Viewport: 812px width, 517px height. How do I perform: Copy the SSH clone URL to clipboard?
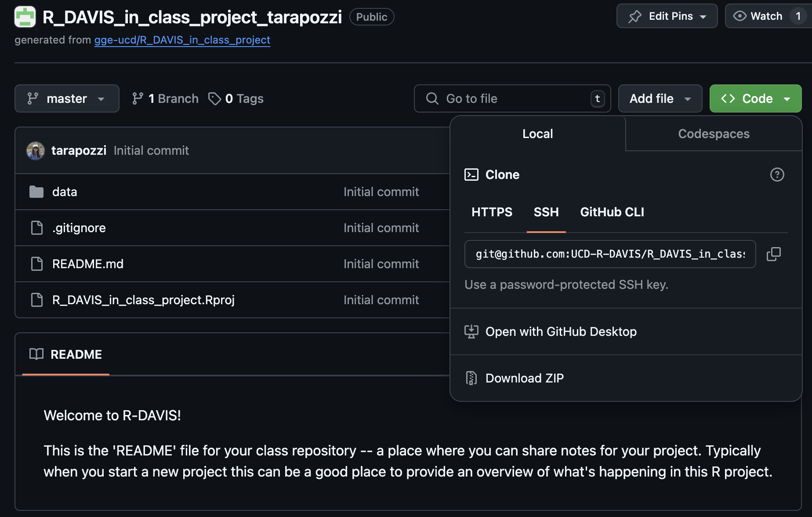coord(773,254)
